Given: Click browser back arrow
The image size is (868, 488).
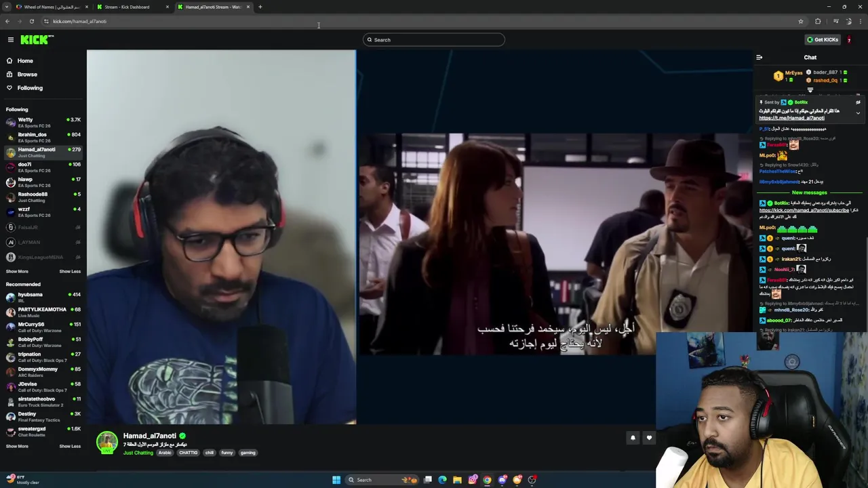Looking at the screenshot, I should (x=7, y=21).
